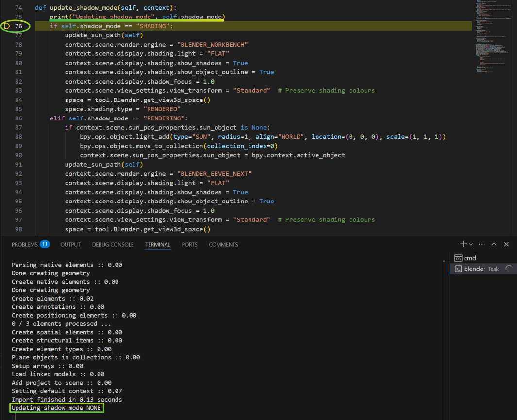Click the problems count badge 11
This screenshot has height=420, width=517.
point(45,244)
